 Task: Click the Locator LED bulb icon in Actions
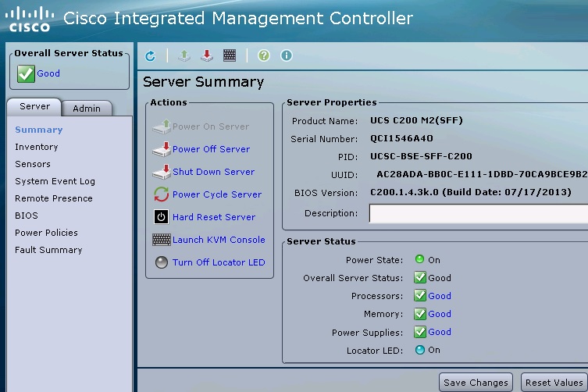click(x=162, y=262)
